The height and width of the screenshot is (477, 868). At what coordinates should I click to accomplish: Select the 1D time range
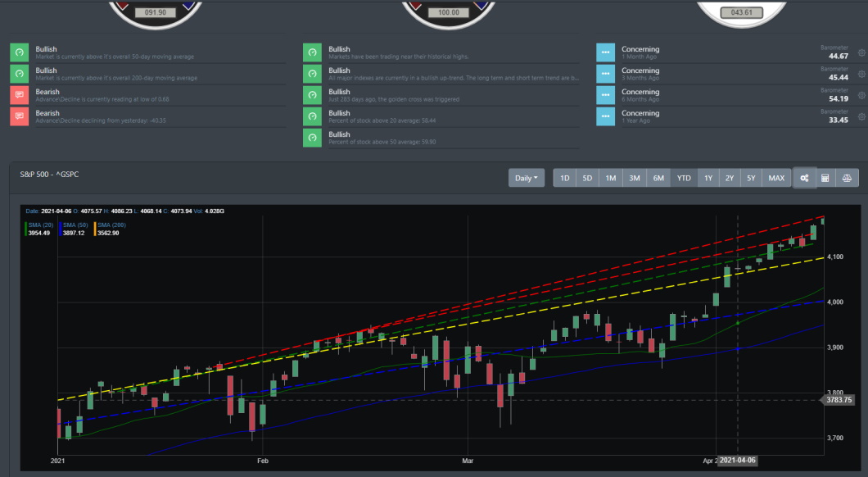click(x=564, y=178)
